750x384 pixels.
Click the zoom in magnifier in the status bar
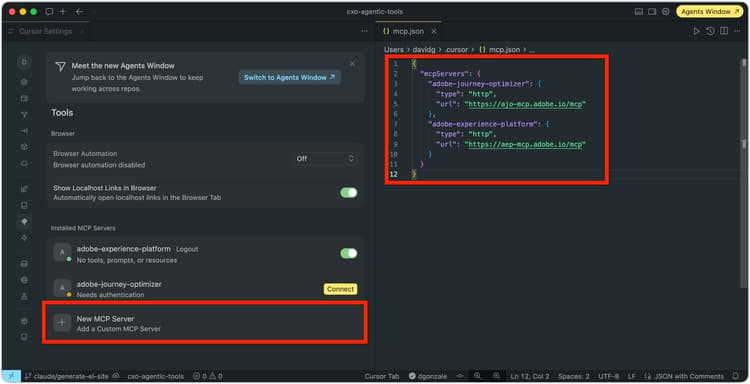[496, 376]
